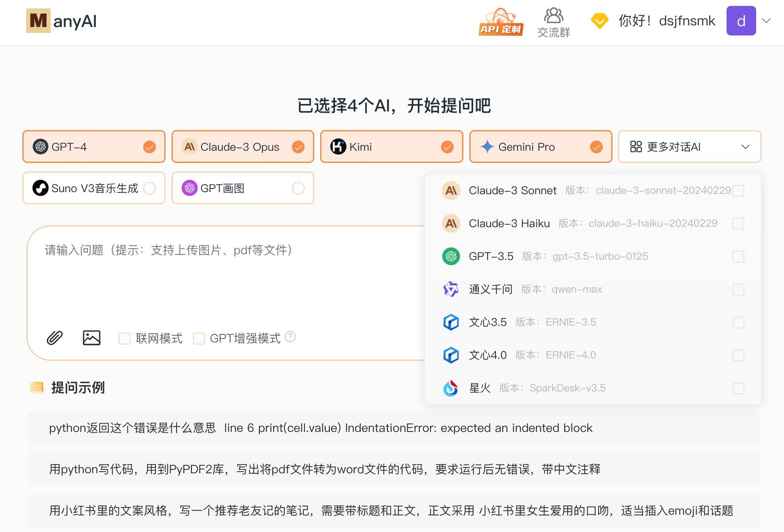
Task: Click the gpt-3.5-turbo-0125 version text
Action: click(600, 256)
